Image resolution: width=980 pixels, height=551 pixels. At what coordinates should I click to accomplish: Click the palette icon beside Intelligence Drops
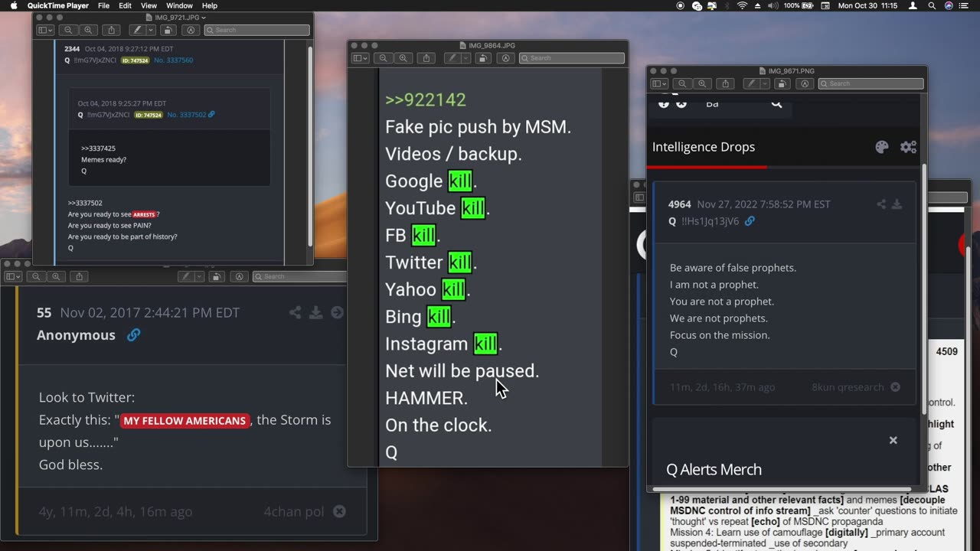coord(882,147)
